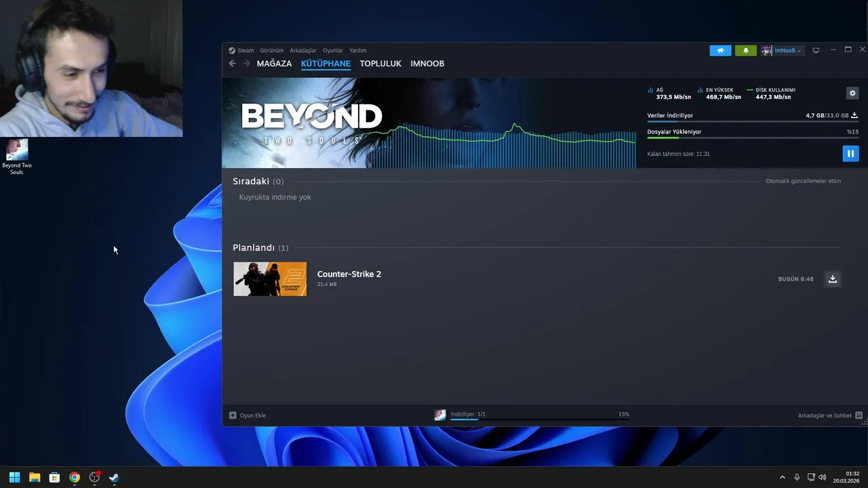
Task: Open the Arkadaşlar menu
Action: pos(303,50)
